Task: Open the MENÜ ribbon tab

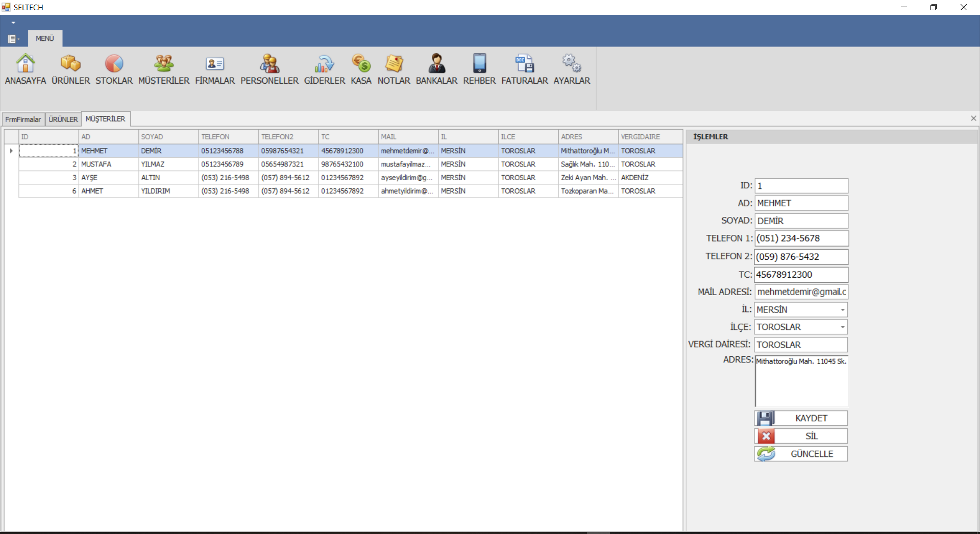Action: coord(44,38)
